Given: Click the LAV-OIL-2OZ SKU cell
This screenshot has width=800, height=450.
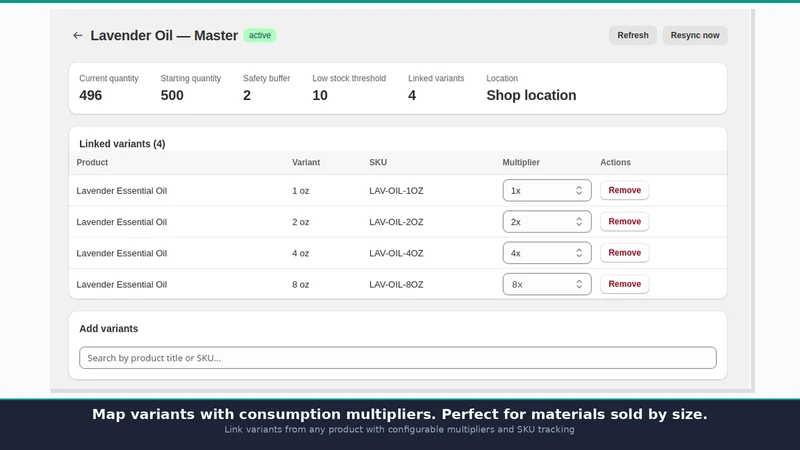Looking at the screenshot, I should 396,222.
